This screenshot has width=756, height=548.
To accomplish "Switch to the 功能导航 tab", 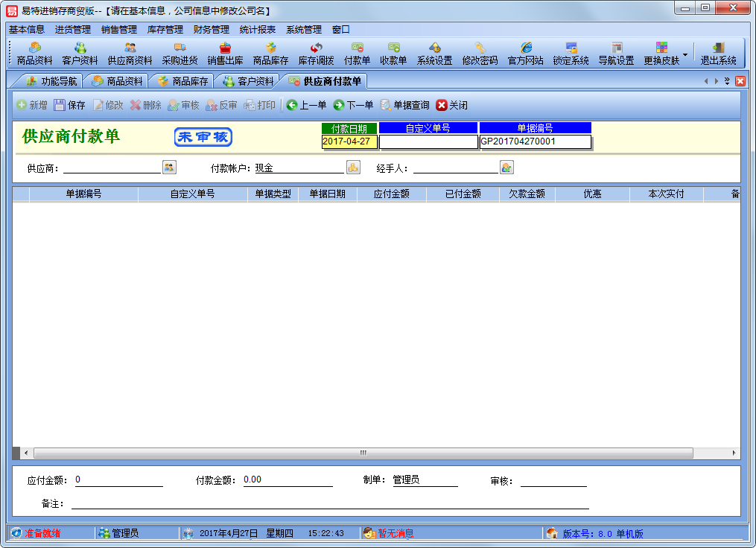I will [51, 81].
